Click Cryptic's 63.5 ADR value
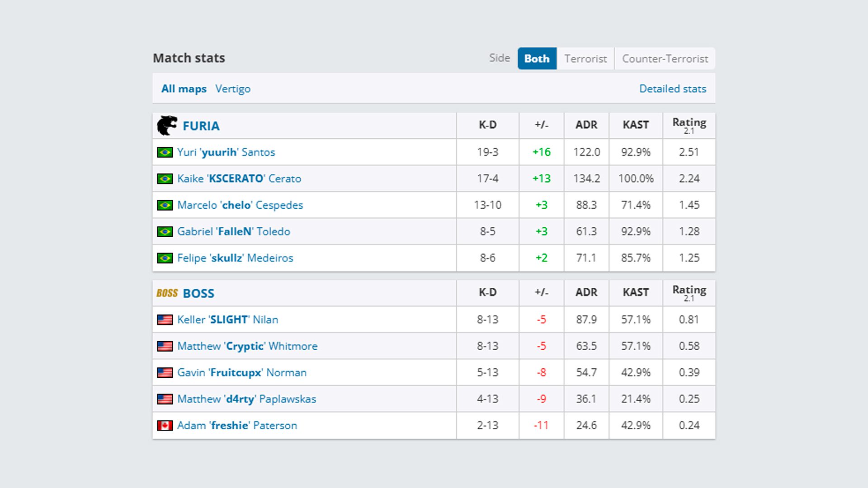This screenshot has height=488, width=868. pyautogui.click(x=586, y=346)
